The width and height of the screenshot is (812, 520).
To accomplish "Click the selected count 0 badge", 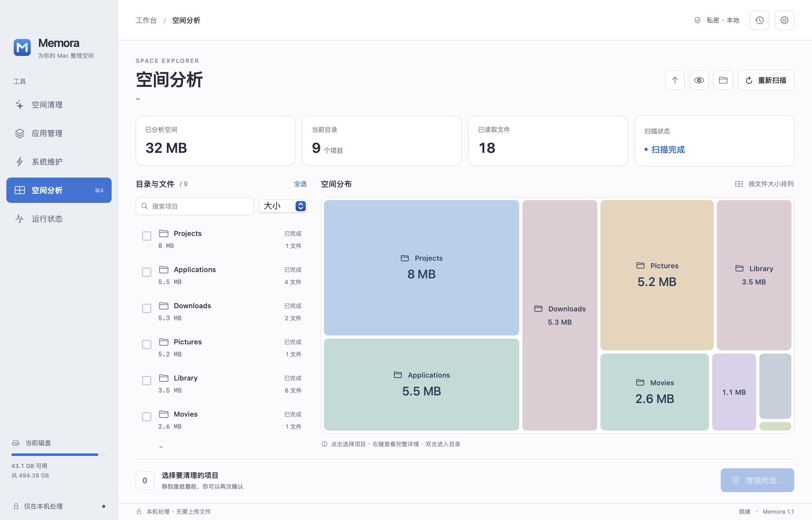I will (145, 480).
